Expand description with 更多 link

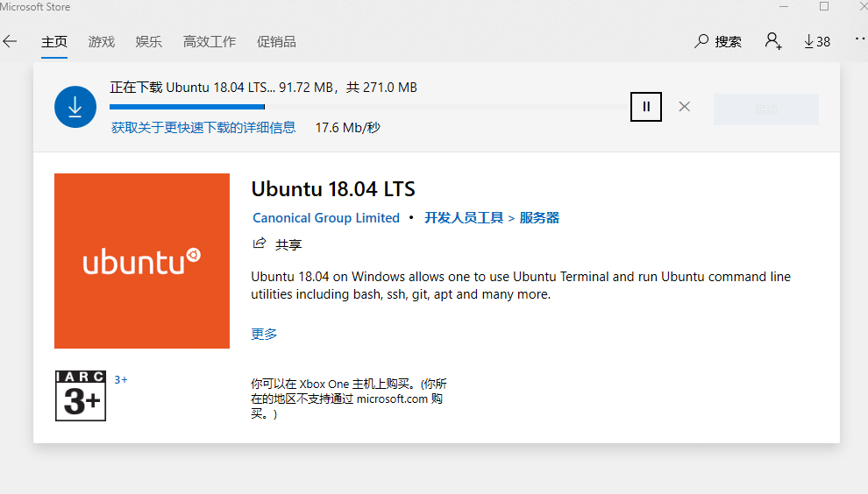point(264,334)
